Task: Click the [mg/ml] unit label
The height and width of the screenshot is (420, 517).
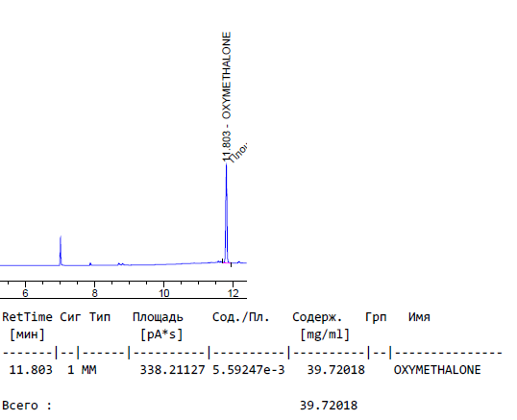Action: (x=325, y=334)
